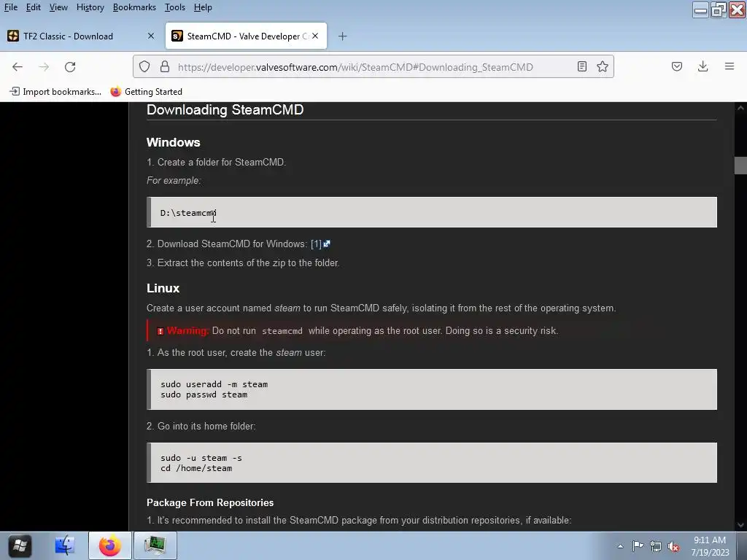The width and height of the screenshot is (747, 560).
Task: Click the muted volume tray icon
Action: 673,546
